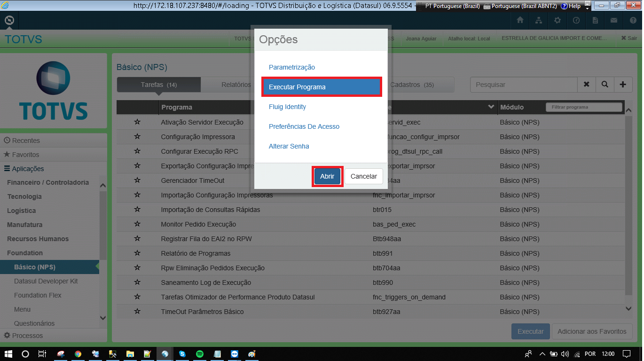Click the plus icon next to search
This screenshot has height=361, width=644.
tap(623, 85)
